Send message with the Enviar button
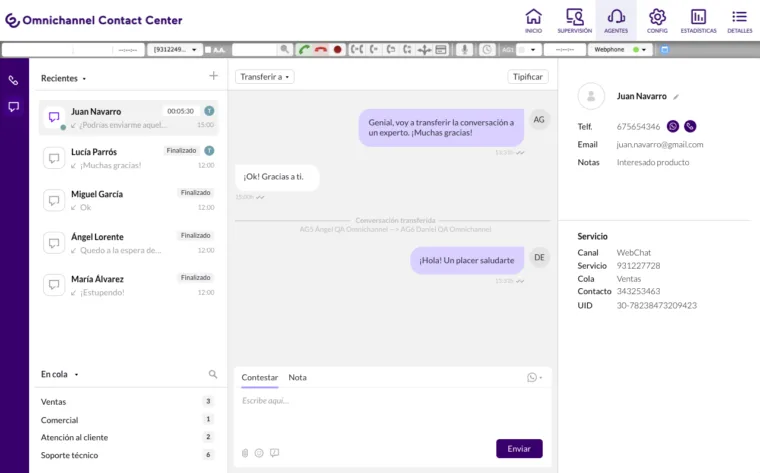760x473 pixels. [x=519, y=449]
